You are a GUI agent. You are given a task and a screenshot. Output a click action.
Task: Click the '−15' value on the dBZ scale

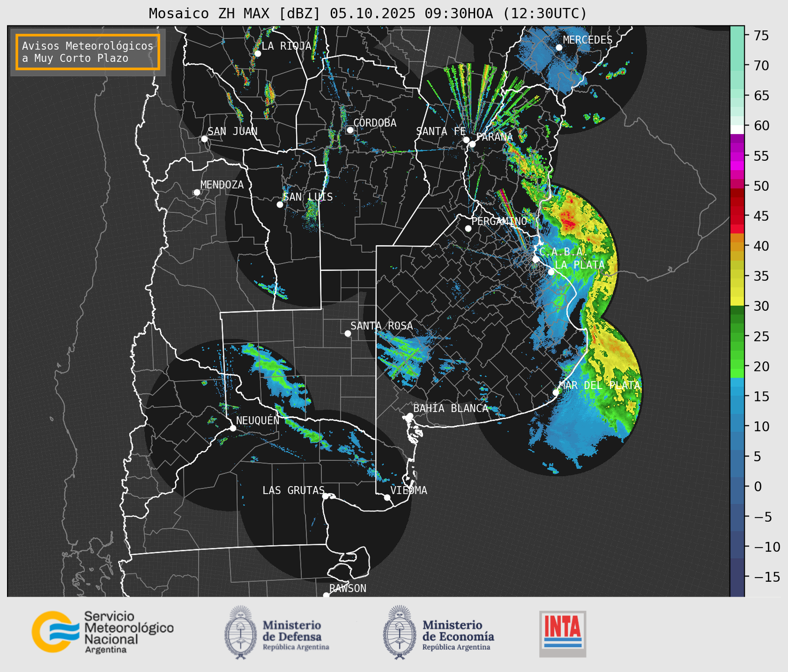coord(767,577)
